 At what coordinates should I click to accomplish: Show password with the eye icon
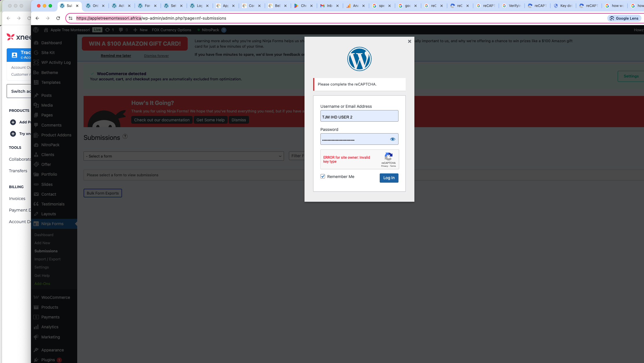pos(392,139)
